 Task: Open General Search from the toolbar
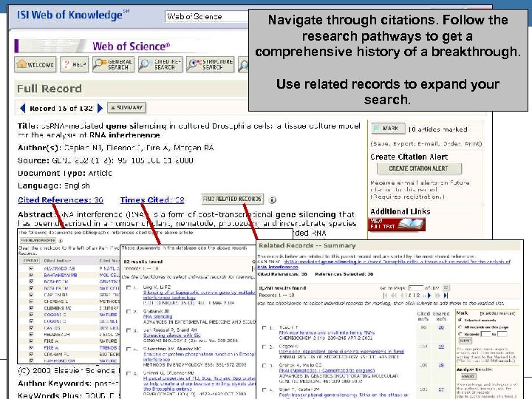tap(113, 64)
